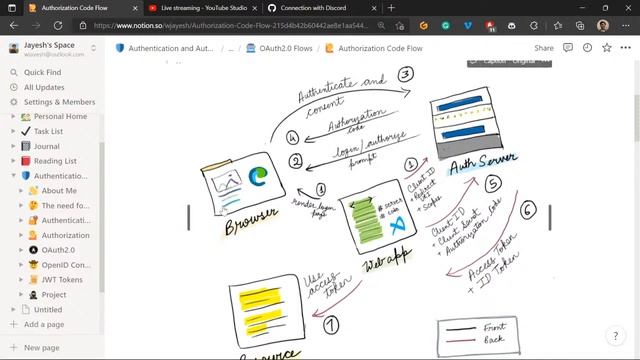Open the OAuth2.0 Flows breadcrumb
640x360 pixels.
click(x=279, y=48)
